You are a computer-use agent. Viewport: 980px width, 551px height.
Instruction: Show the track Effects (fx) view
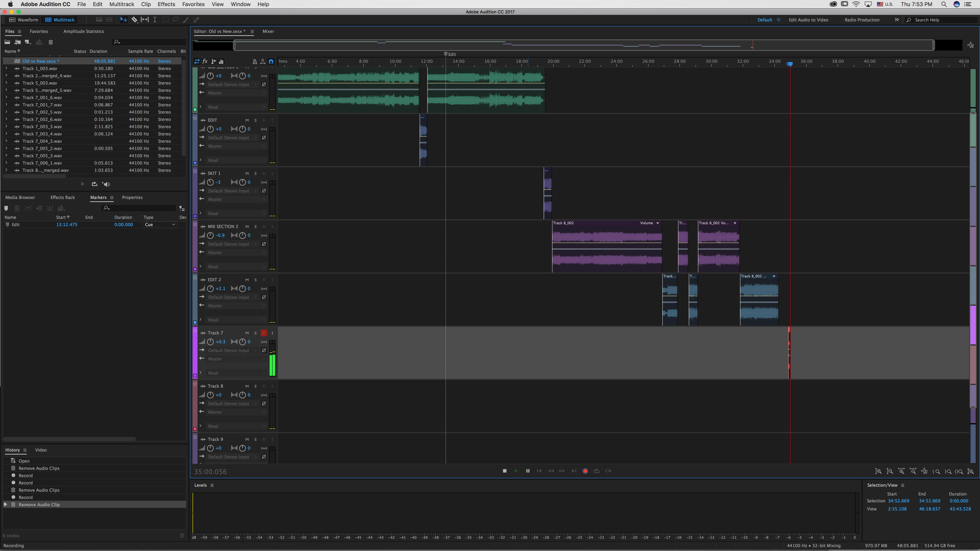click(205, 61)
